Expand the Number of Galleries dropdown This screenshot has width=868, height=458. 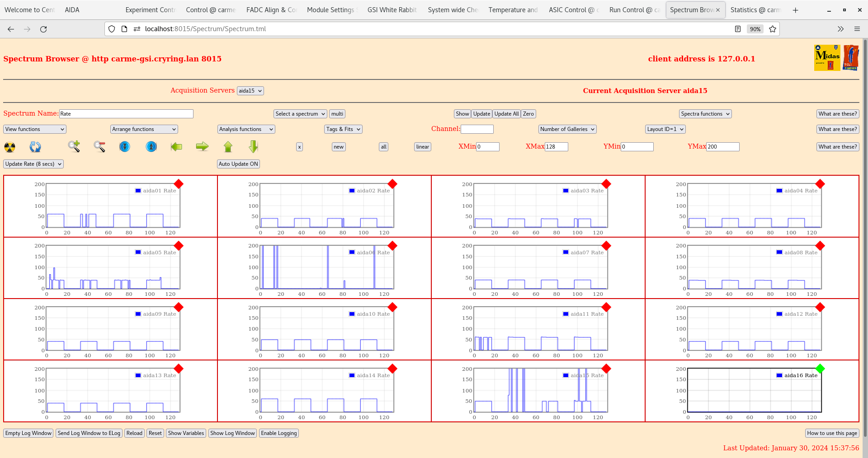pyautogui.click(x=567, y=129)
